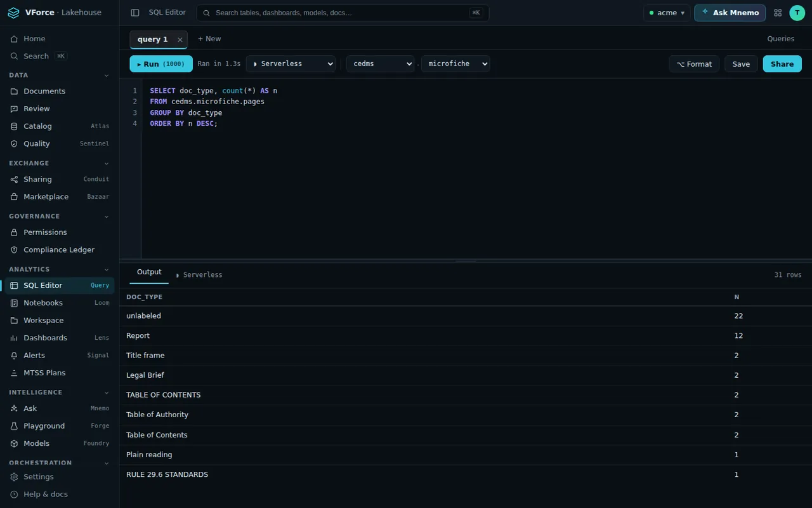Collapse the ORCHESTRATION section chevron
The width and height of the screenshot is (812, 508).
pos(107,463)
